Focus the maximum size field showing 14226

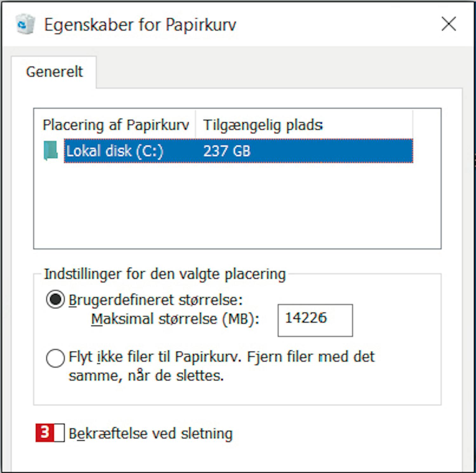pyautogui.click(x=315, y=320)
